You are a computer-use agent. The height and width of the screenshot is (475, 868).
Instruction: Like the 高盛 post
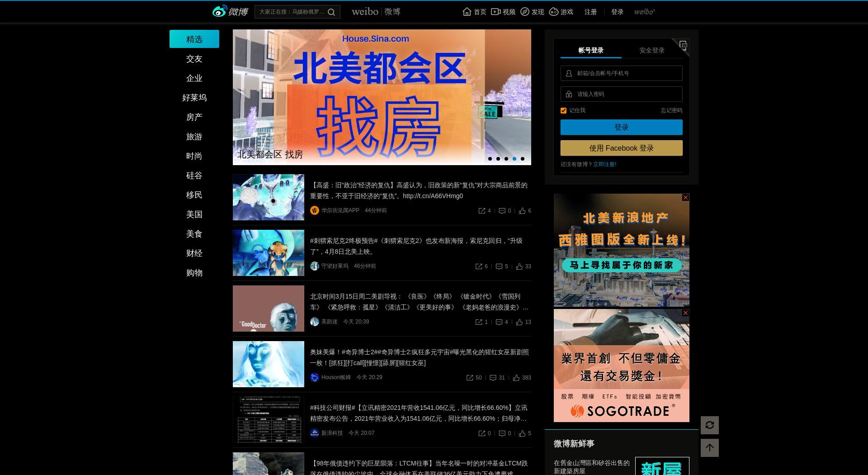tap(522, 211)
